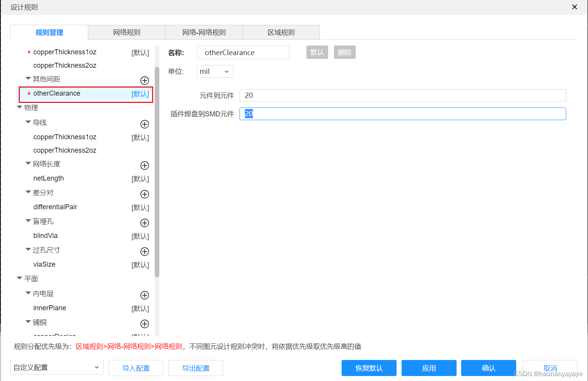Open the 单位 mil unit dropdown
This screenshot has height=381, width=588.
point(215,72)
